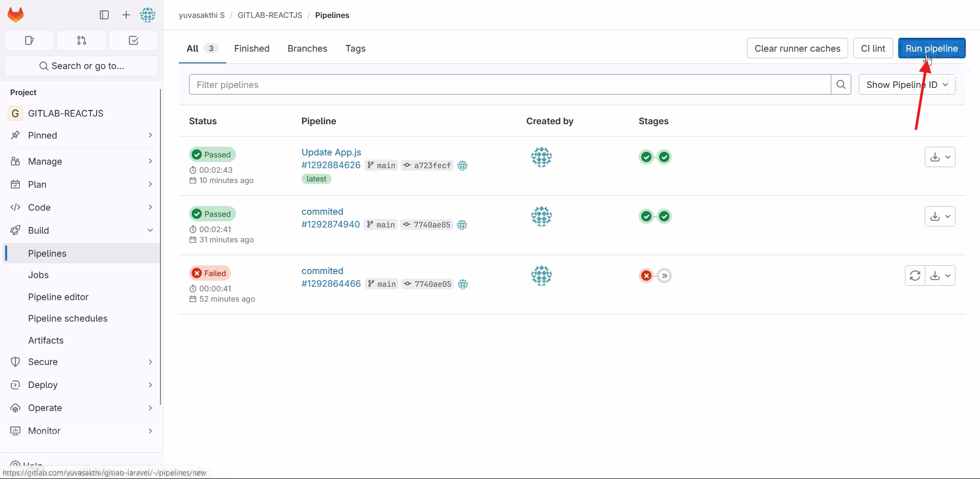The height and width of the screenshot is (479, 980).
Task: Open assigned issues shortcut icon
Action: point(30,40)
